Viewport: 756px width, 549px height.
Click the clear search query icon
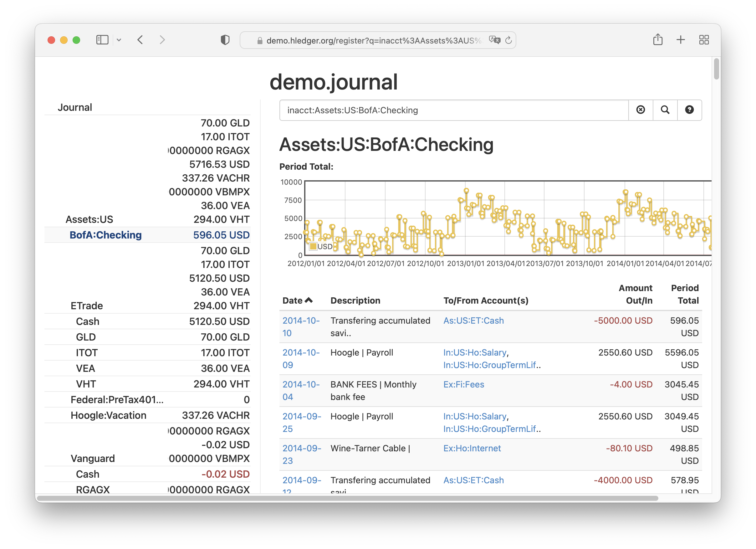(640, 110)
